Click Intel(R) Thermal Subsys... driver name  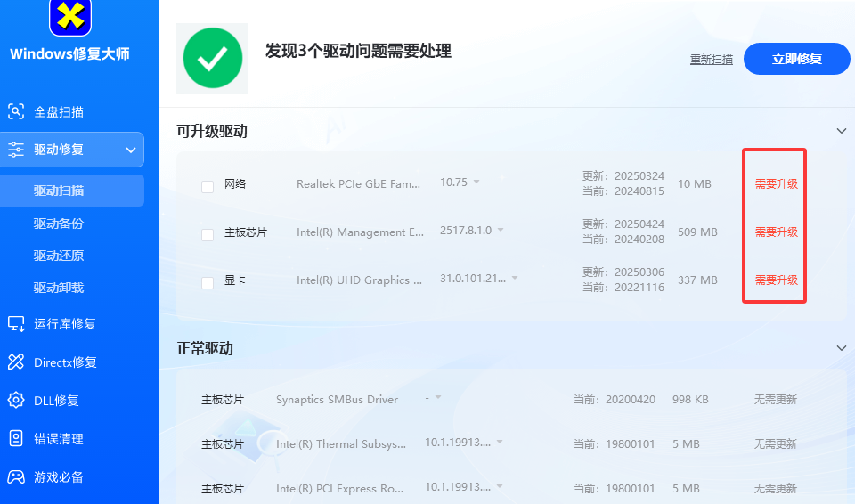[341, 444]
